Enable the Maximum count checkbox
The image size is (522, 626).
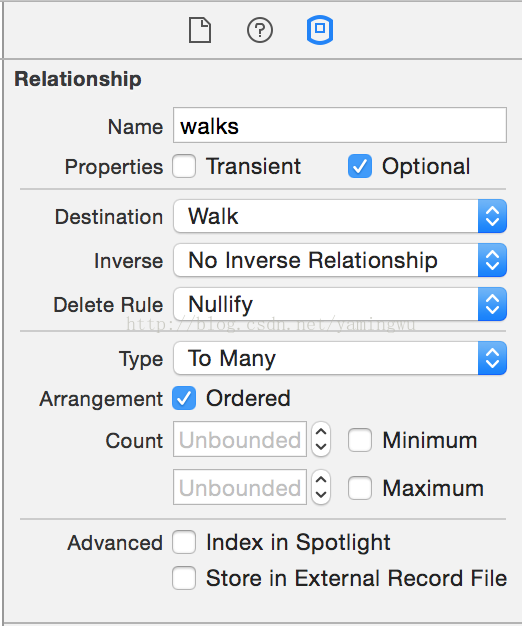(x=360, y=488)
